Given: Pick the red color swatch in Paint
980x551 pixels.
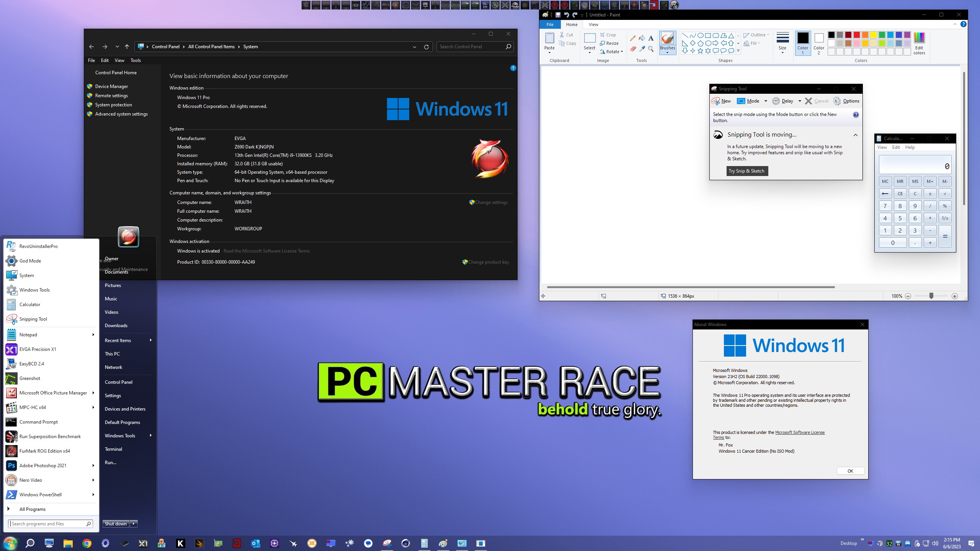Looking at the screenshot, I should [x=857, y=35].
